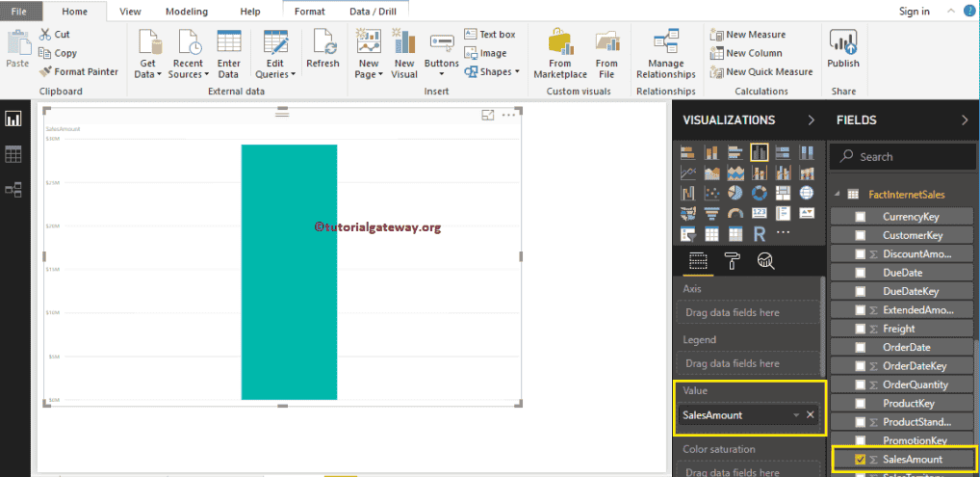Viewport: 980px width, 477px height.
Task: Click Focus mode icon on chart
Action: 488,116
